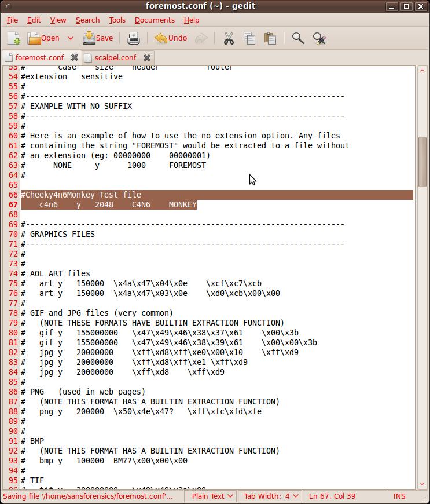Click the scrollbar down arrow
The height and width of the screenshot is (504, 430).
coord(422,484)
